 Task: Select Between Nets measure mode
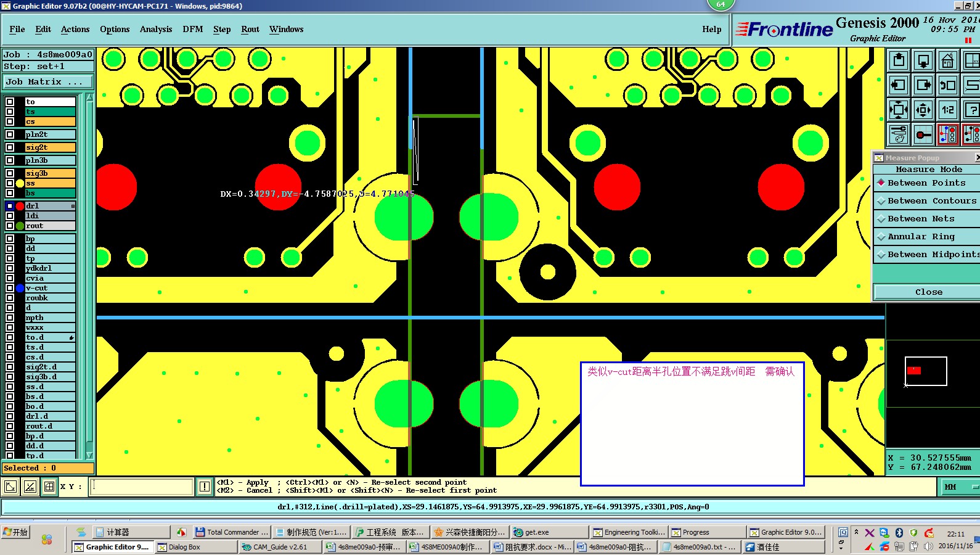pos(926,219)
